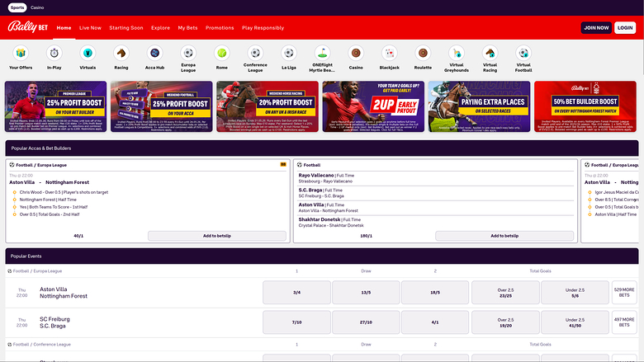Image resolution: width=644 pixels, height=362 pixels.
Task: Open the Rome tennis ball icon
Action: tap(222, 54)
